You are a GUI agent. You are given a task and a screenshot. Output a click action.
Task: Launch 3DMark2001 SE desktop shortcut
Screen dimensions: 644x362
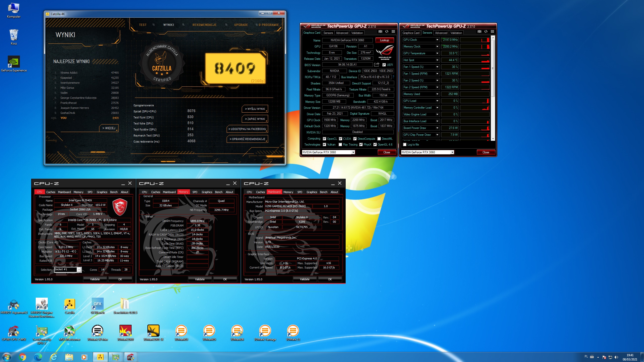tap(153, 333)
